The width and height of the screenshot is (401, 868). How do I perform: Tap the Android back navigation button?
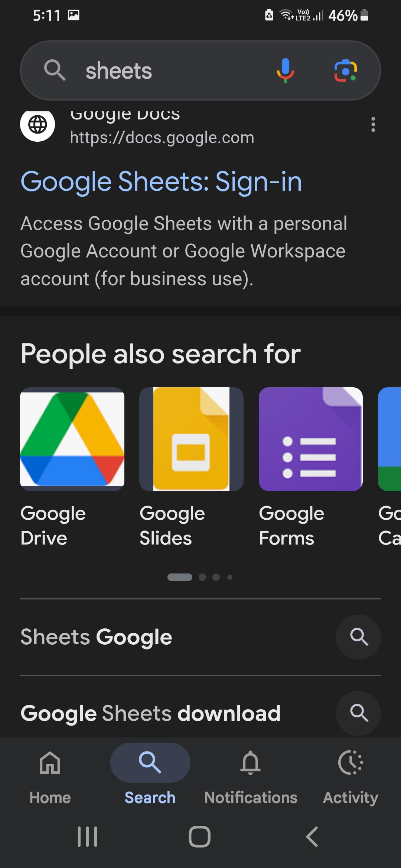312,837
